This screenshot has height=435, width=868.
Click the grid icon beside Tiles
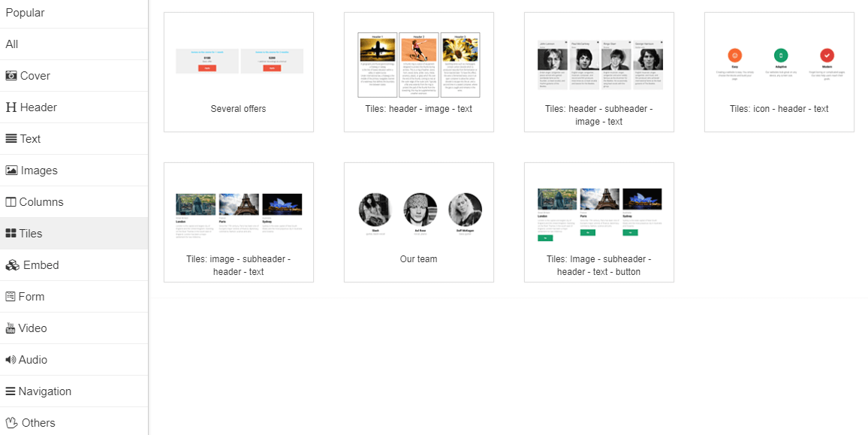tap(11, 234)
